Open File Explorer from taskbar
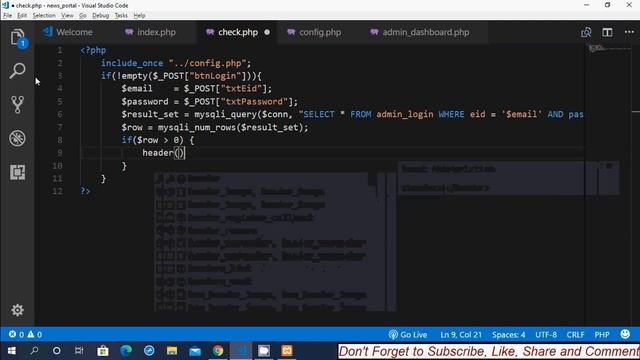This screenshot has height=360, width=640. (172, 351)
